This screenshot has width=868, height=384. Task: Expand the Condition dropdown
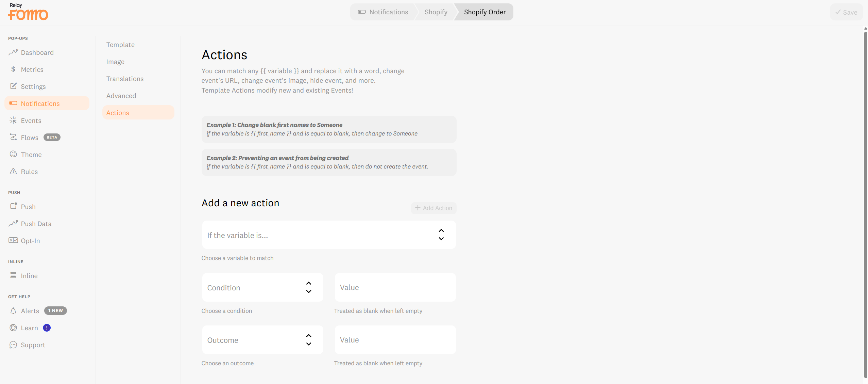262,288
